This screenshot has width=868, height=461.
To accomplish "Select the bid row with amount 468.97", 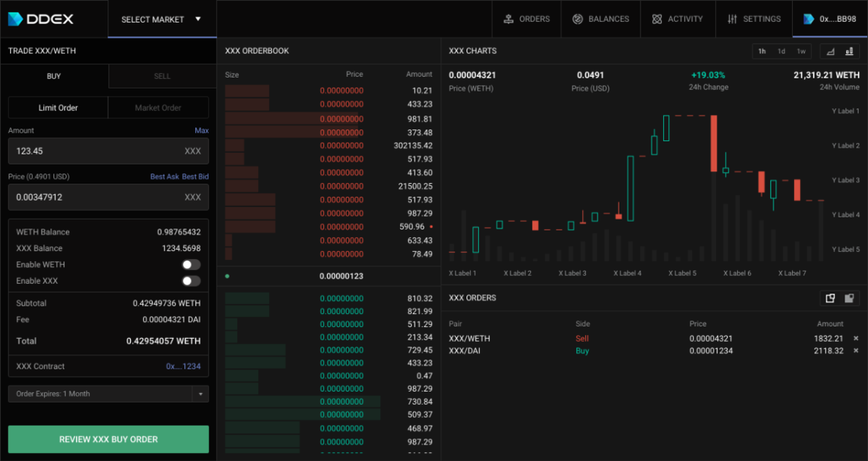I will (329, 428).
